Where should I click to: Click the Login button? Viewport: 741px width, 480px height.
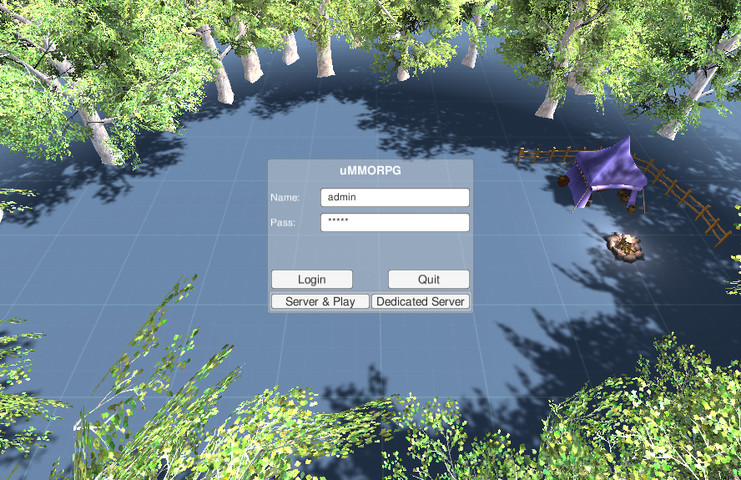[x=311, y=279]
